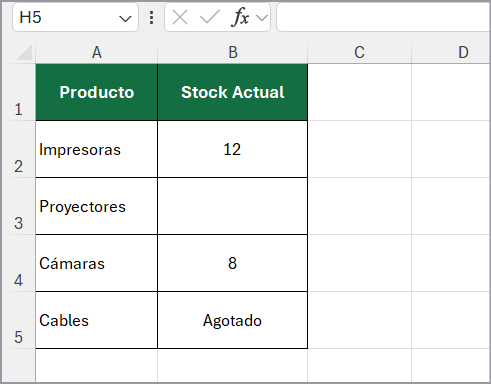The image size is (491, 384).
Task: Expand the Name Box dropdown arrow
Action: click(x=125, y=19)
